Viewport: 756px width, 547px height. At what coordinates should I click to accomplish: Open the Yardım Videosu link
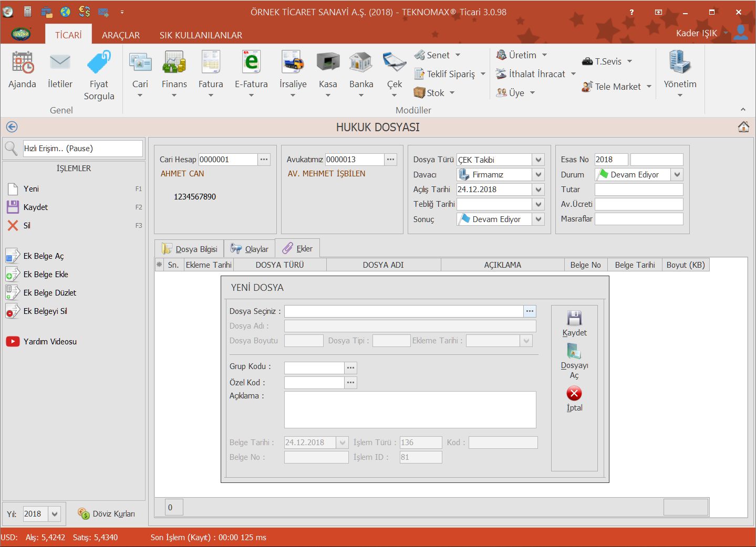click(x=50, y=342)
